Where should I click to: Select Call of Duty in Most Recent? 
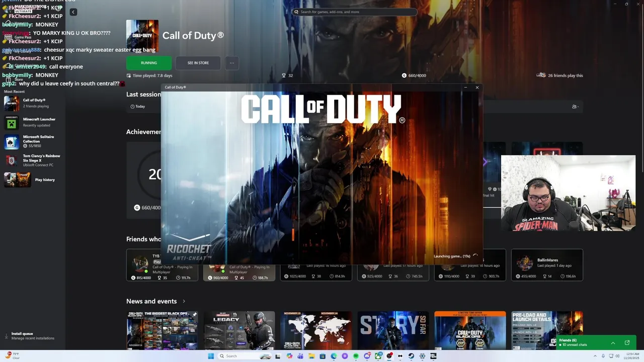(32, 103)
